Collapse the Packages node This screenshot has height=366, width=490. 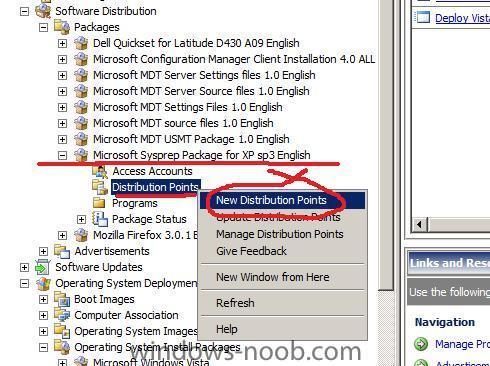click(x=43, y=27)
